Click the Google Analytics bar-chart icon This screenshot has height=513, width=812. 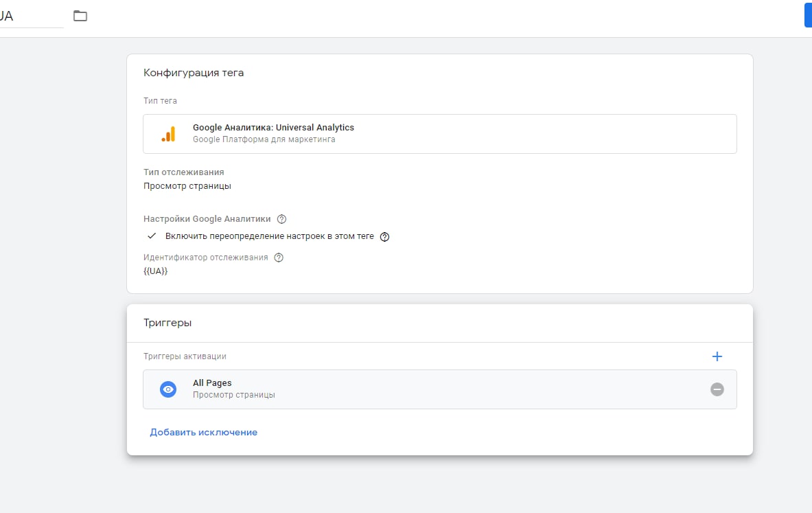pyautogui.click(x=168, y=134)
